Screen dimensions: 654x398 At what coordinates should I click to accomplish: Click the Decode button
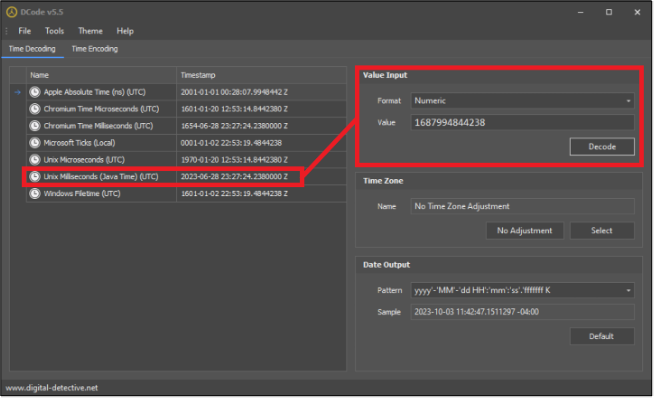click(602, 147)
